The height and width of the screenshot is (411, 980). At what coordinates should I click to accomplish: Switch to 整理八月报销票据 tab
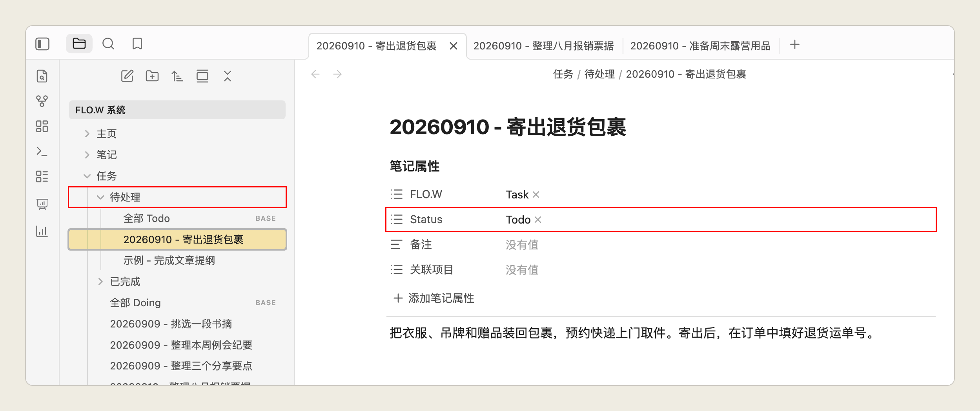click(543, 46)
